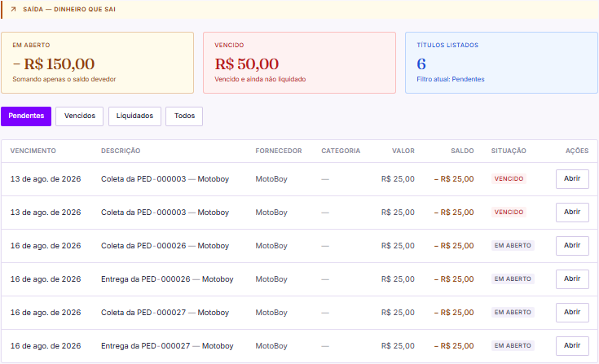Click the outgoing arrow icon beside SAÍDA
599x364 pixels.
pos(13,9)
